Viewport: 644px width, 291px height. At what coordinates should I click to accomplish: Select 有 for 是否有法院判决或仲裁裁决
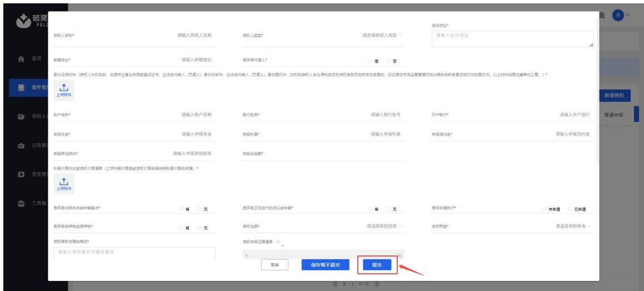[x=181, y=209]
